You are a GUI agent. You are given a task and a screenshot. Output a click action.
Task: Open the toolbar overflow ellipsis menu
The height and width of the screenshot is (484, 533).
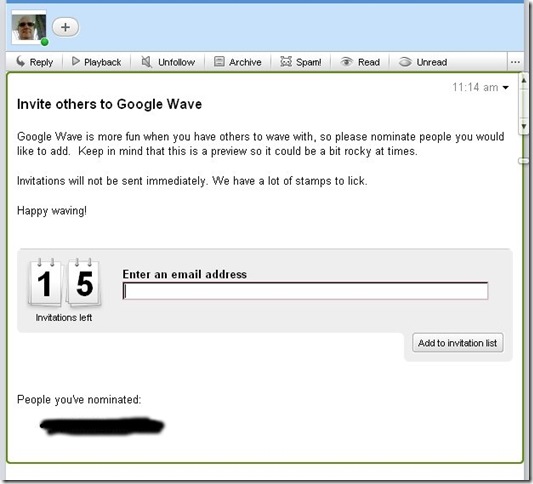pyautogui.click(x=515, y=62)
